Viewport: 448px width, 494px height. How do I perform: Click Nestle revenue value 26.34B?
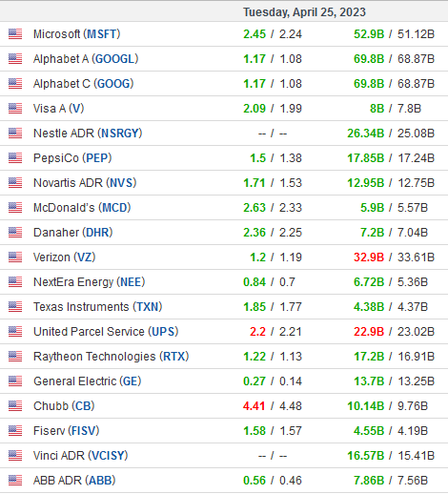tap(366, 134)
